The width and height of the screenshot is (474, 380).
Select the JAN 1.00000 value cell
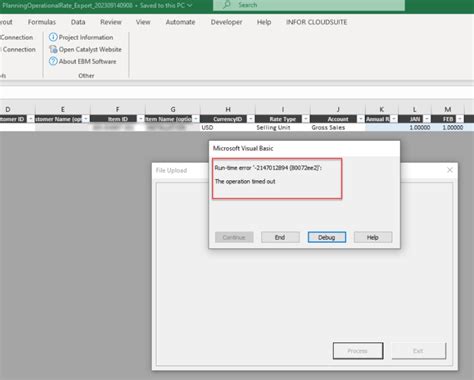tap(415, 127)
